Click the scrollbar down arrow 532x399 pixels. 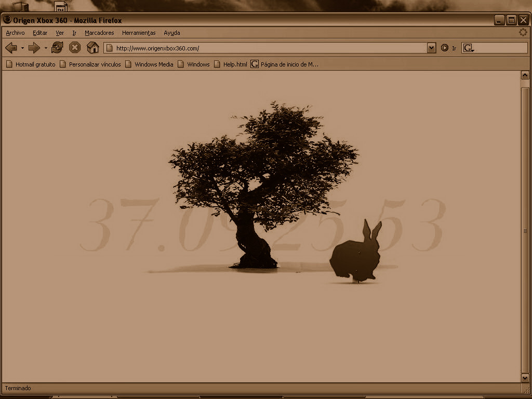[x=525, y=378]
